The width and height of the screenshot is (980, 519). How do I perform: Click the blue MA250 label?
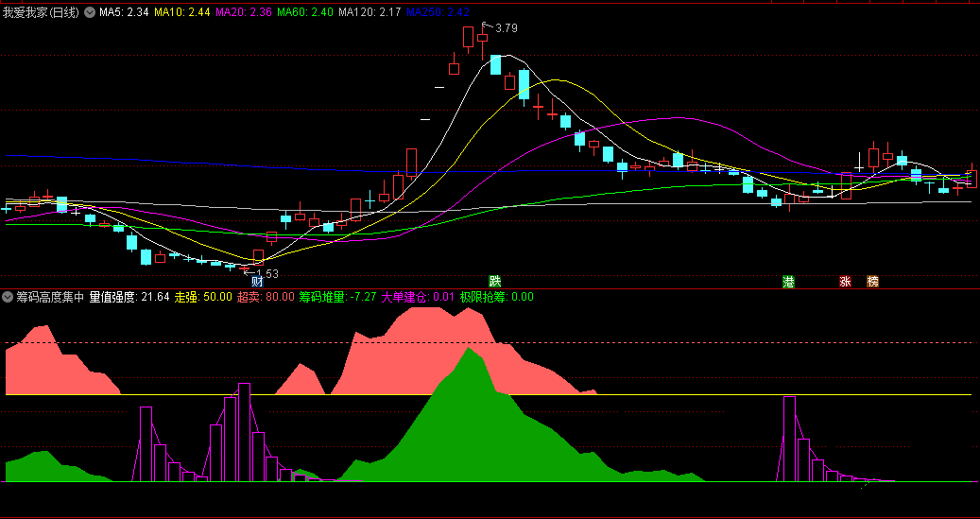(x=438, y=12)
